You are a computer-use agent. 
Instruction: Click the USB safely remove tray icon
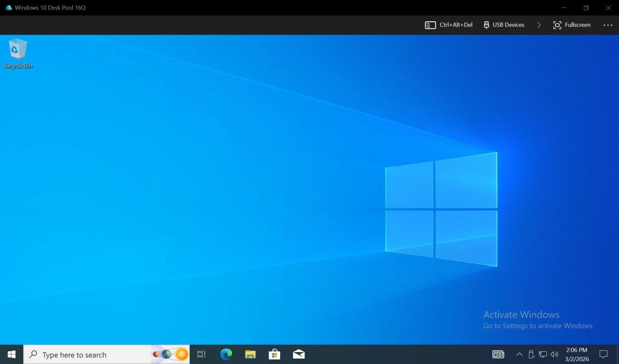[x=532, y=354]
